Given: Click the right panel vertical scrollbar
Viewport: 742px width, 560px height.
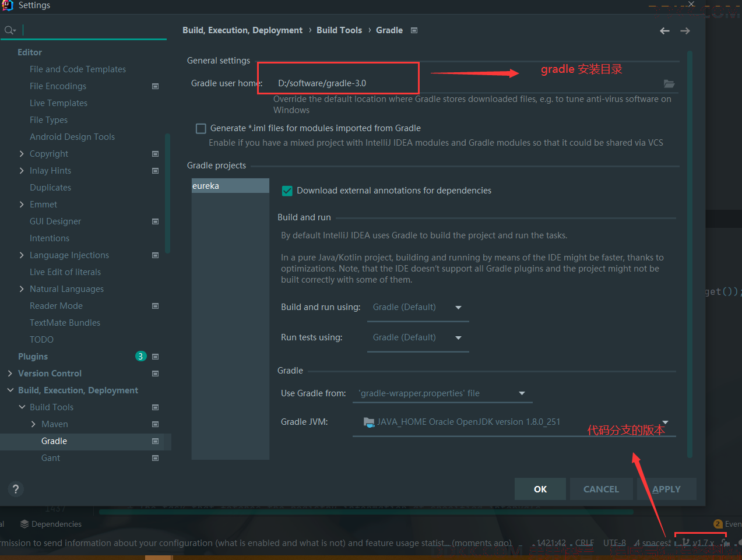Looking at the screenshot, I should pos(690,254).
